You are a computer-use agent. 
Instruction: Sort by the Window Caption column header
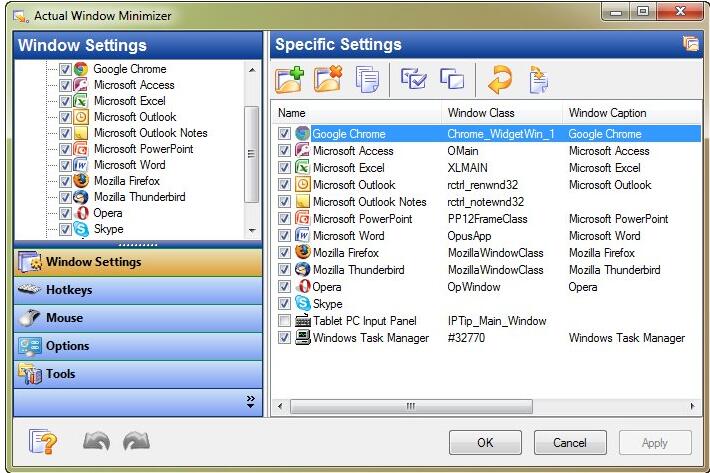pyautogui.click(x=632, y=113)
